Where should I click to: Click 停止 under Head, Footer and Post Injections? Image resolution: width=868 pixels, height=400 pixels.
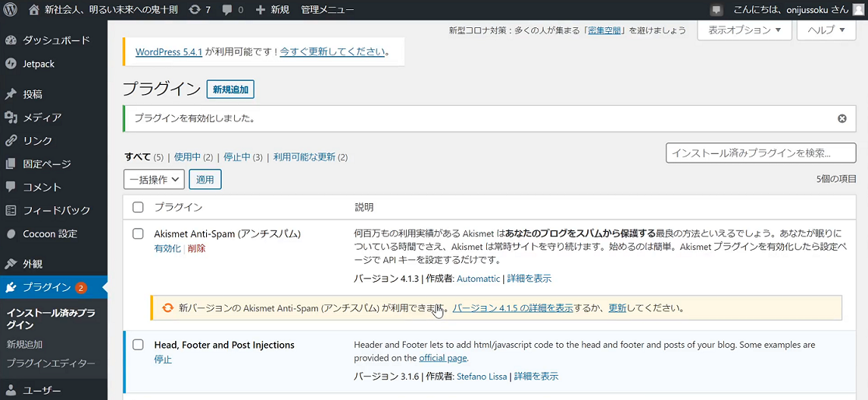[163, 360]
